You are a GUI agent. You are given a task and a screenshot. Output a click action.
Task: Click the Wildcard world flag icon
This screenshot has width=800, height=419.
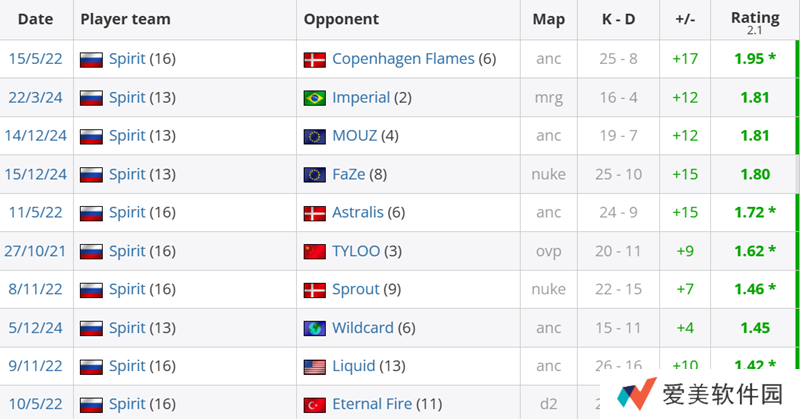[315, 328]
